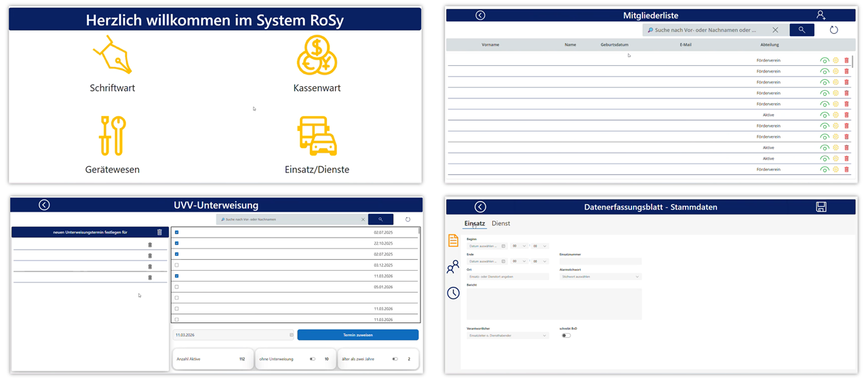Click the Geburtsdatum column header
Screen dimensions: 868x378
click(614, 45)
